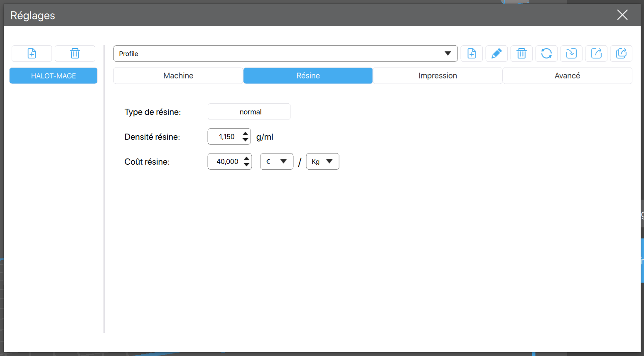Image resolution: width=644 pixels, height=356 pixels.
Task: Open the Kg unit dropdown
Action: click(322, 161)
